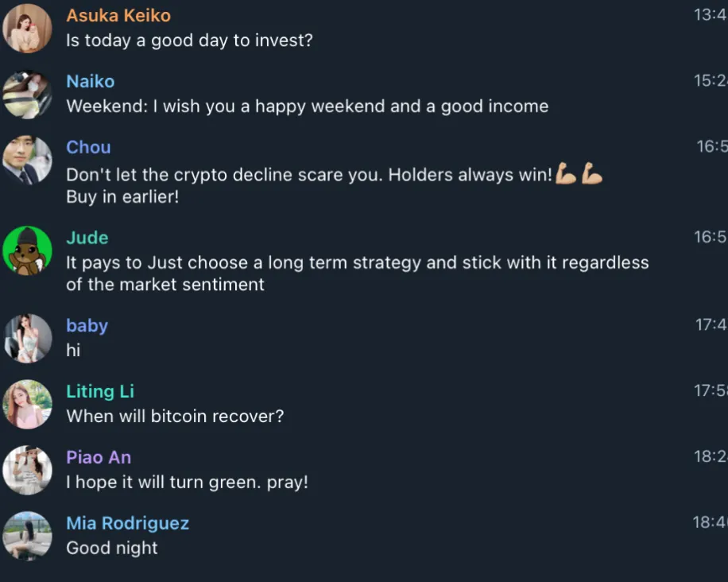
Task: Click the "Is today a good day to invest?" message
Action: [x=189, y=41]
